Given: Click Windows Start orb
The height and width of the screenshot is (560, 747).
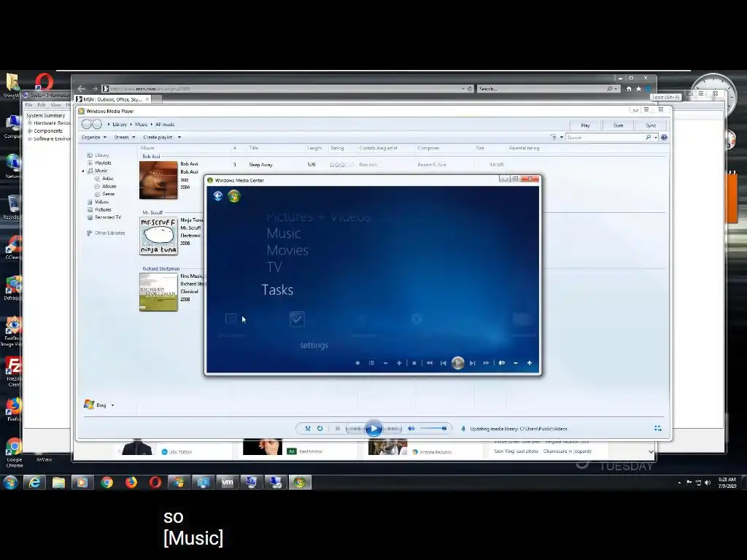Looking at the screenshot, I should coord(10,483).
